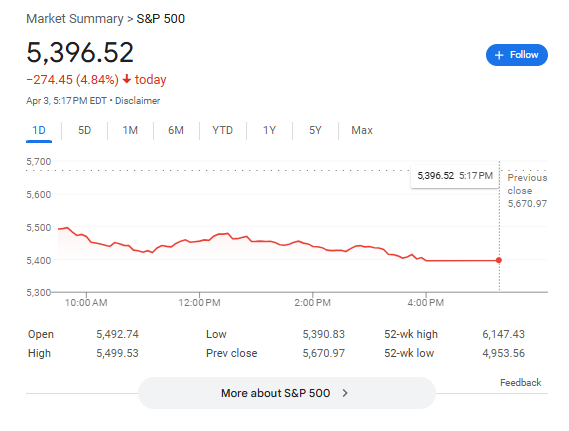This screenshot has width=569, height=431.
Task: Click the 5,396.52 5:17 PM tooltip
Action: 455,176
